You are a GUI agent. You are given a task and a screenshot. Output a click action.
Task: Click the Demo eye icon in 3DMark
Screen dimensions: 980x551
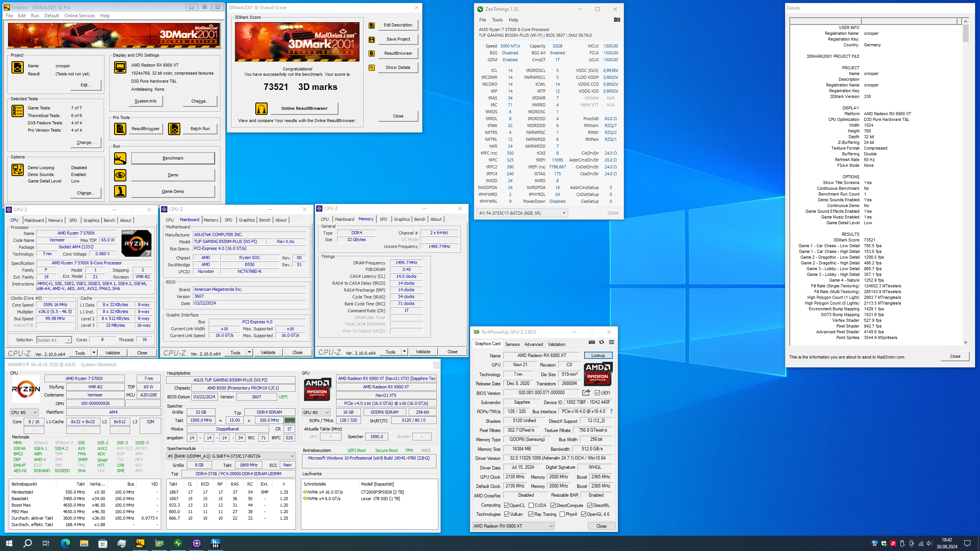click(120, 175)
